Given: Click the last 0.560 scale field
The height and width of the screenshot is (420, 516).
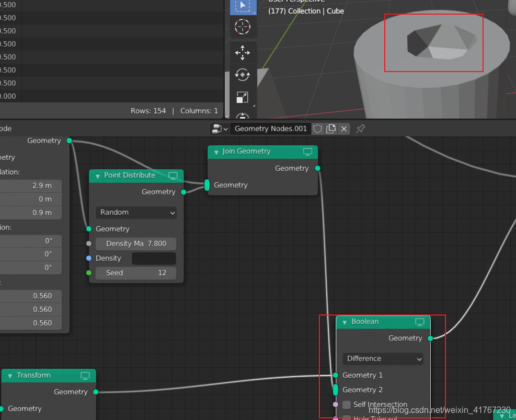Looking at the screenshot, I should 31,323.
